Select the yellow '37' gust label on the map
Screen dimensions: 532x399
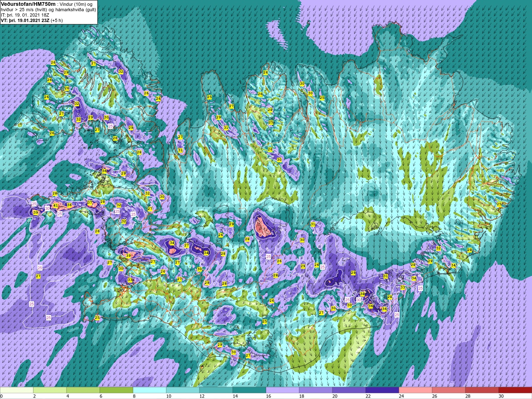90,202
